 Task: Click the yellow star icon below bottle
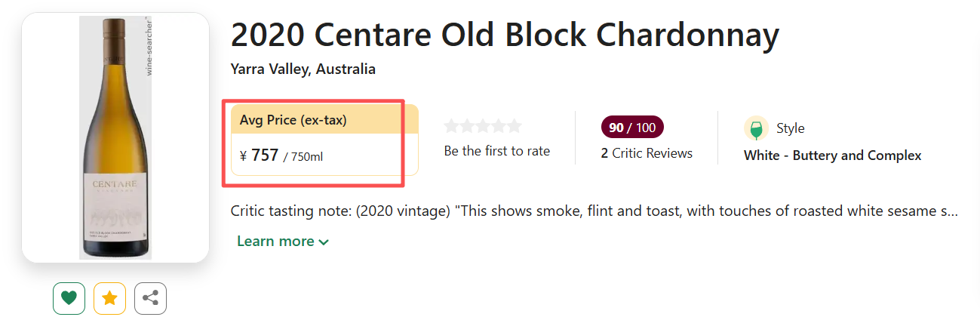tap(109, 298)
